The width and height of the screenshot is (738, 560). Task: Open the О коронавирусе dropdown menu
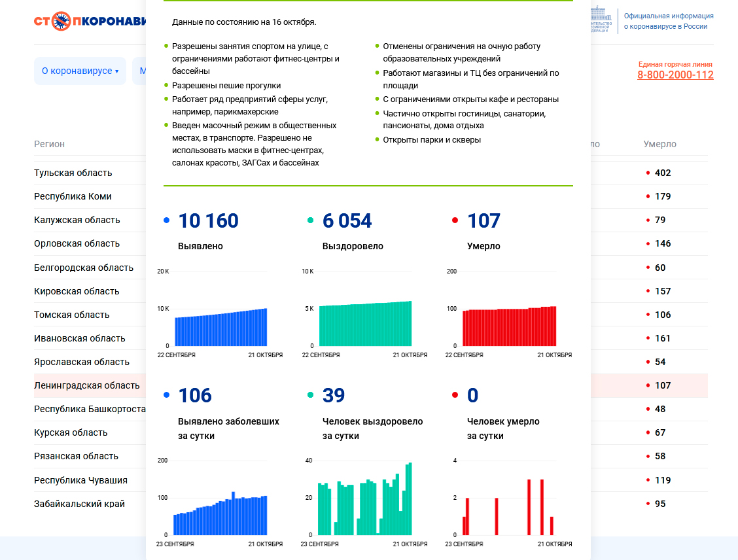(80, 71)
